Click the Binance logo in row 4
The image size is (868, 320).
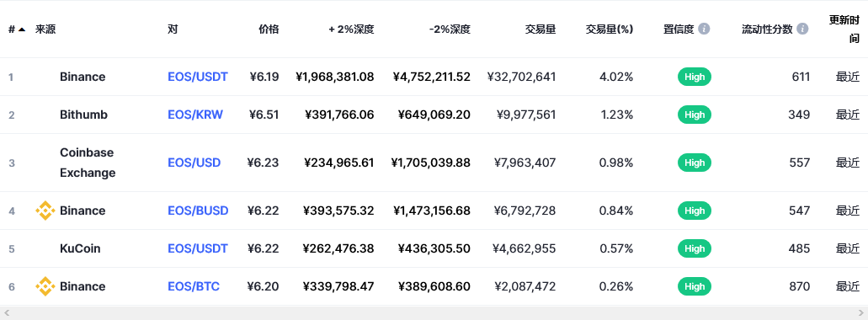click(x=45, y=211)
